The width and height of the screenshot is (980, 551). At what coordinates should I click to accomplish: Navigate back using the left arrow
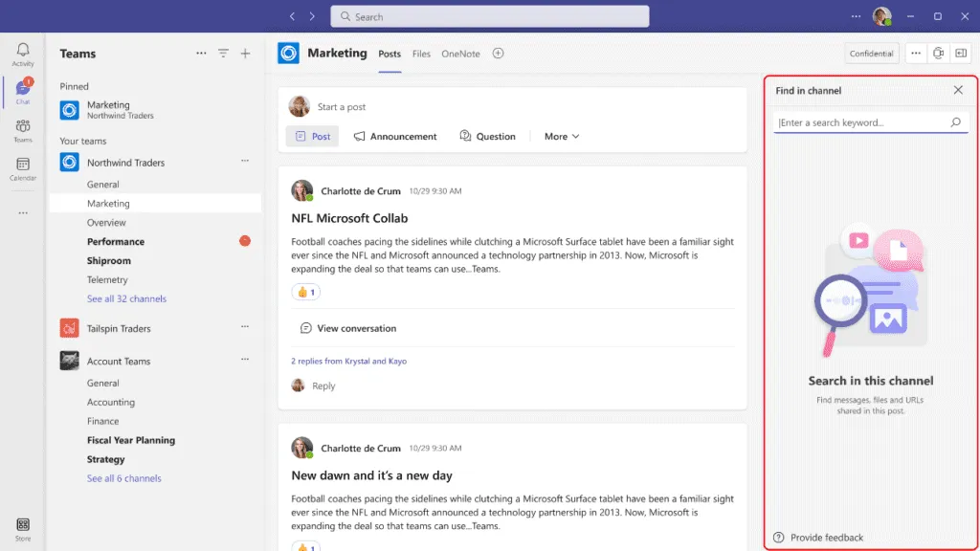(292, 15)
